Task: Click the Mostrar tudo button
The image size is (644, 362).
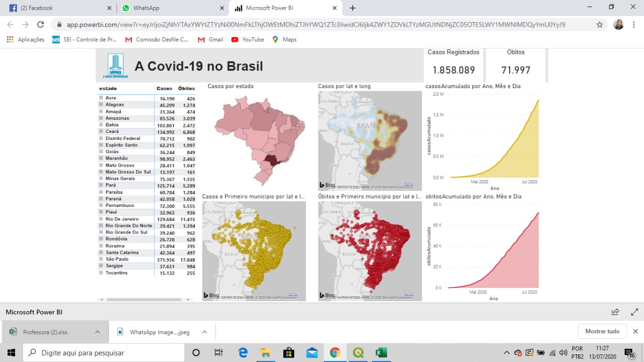Action: pos(602,331)
